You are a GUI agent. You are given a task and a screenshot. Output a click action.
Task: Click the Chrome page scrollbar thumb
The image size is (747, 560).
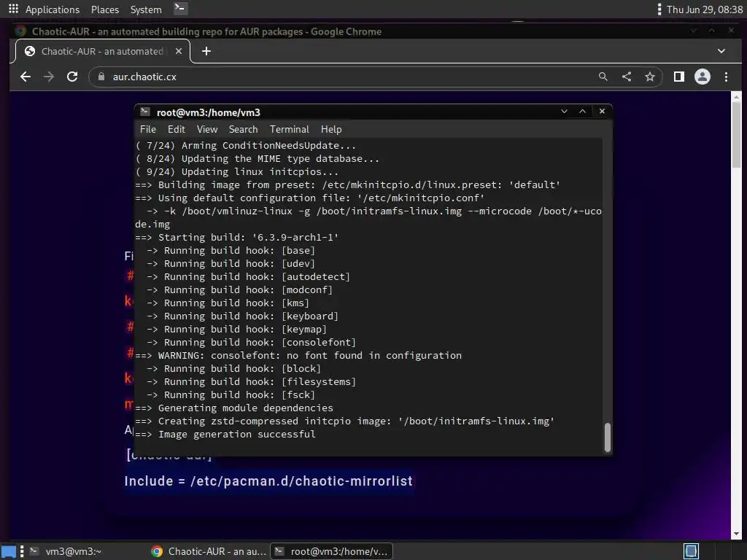point(737,134)
